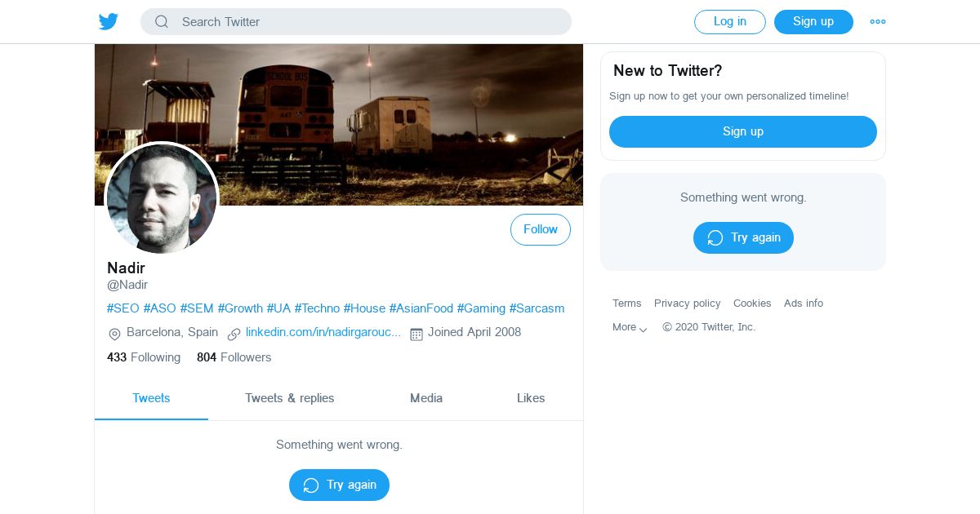Select the Likes tab
Image resolution: width=980 pixels, height=514 pixels.
(531, 398)
